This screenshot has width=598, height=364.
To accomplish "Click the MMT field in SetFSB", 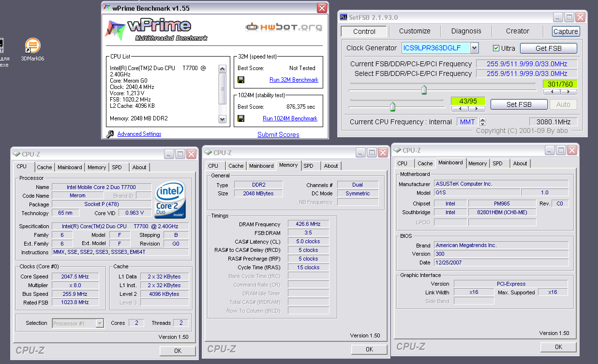I will [467, 122].
